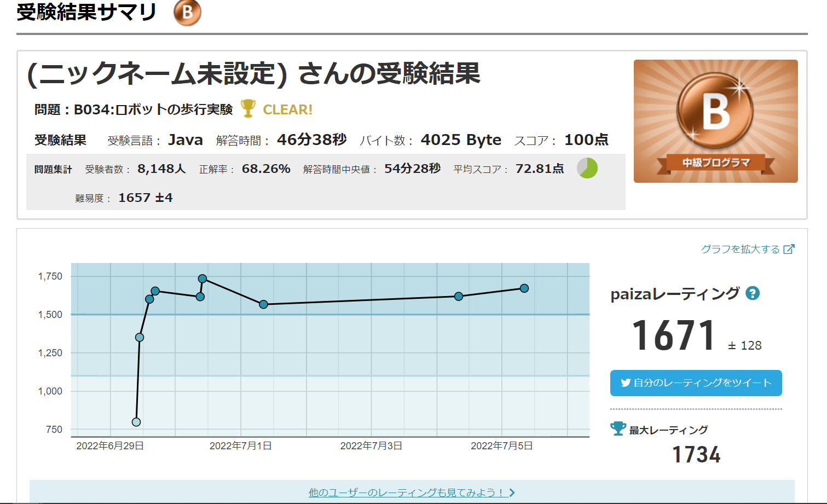827x504 pixels.
Task: Click the green pie chart icon
Action: [587, 168]
